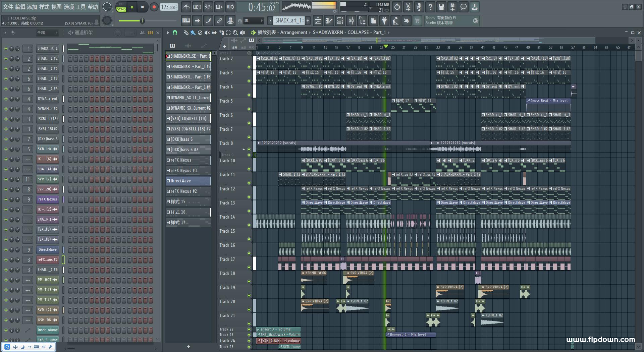644x352 pixels.
Task: Toggle typing keyboard to piano icon
Action: tap(186, 21)
